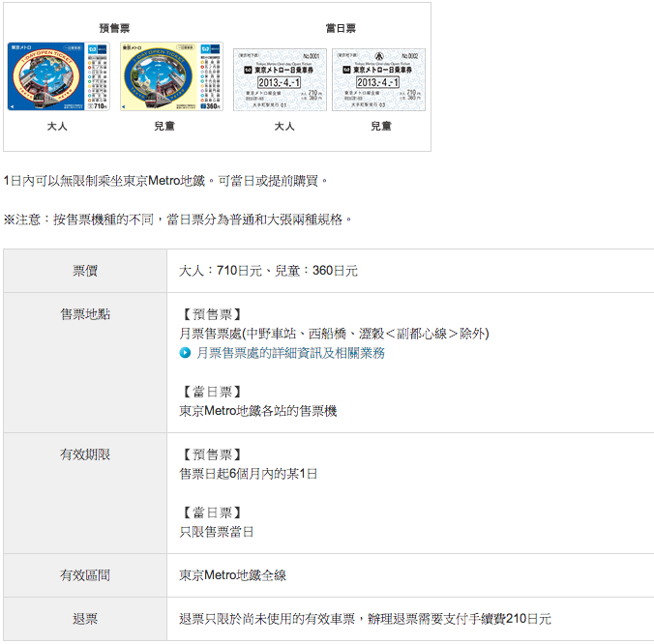Click the ※注意 note about ticket sizes
Screen dimensions: 654x644
178,220
